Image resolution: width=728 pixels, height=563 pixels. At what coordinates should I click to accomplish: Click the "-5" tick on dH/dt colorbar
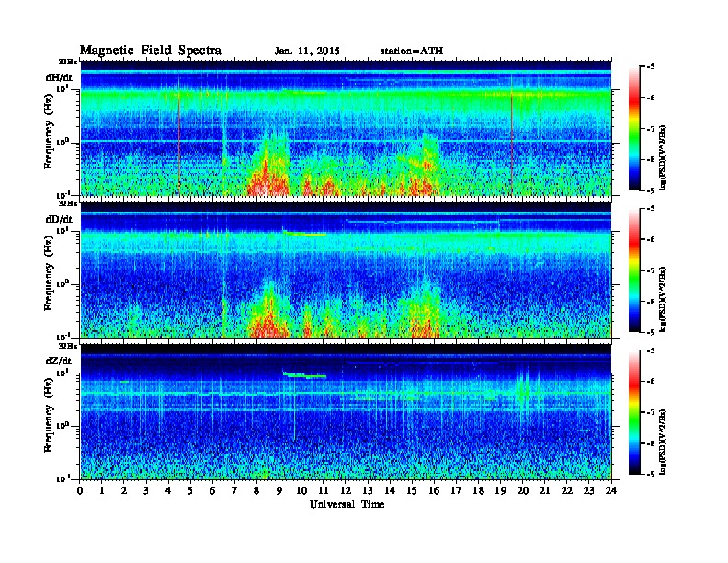click(651, 67)
